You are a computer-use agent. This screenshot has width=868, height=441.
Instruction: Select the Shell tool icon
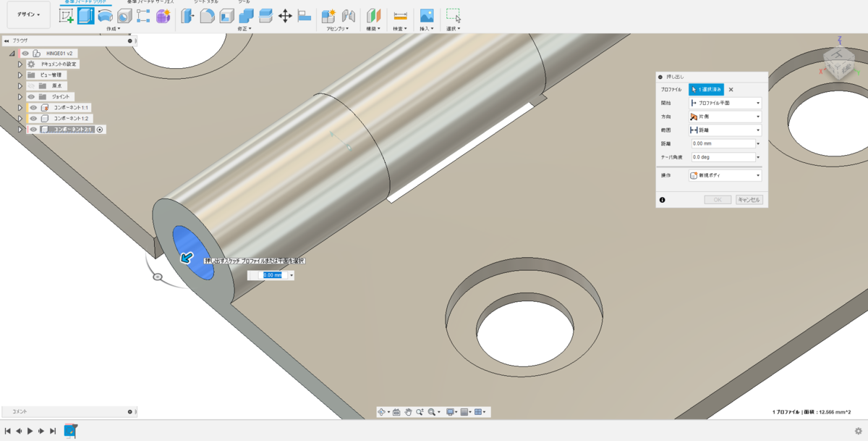(x=226, y=16)
